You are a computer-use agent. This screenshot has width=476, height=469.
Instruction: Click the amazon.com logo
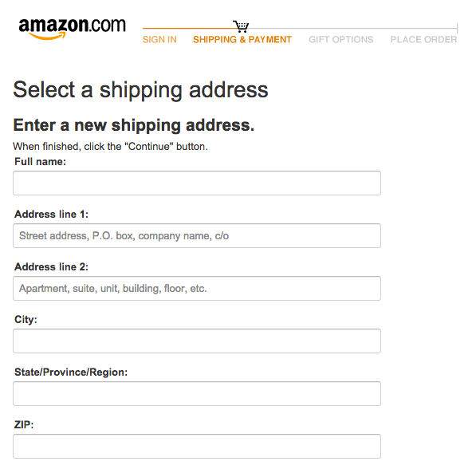[72, 29]
